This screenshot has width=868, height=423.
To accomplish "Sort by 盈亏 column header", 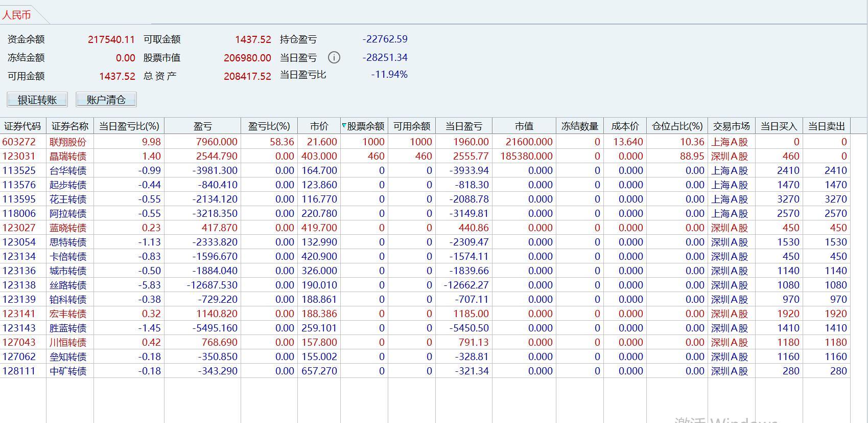I will point(202,126).
